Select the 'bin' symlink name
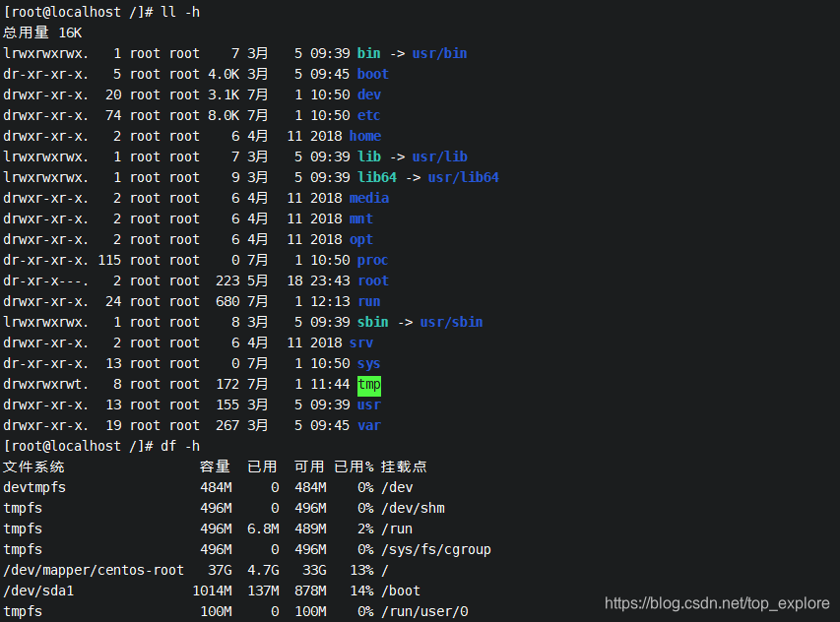This screenshot has width=840, height=622. pos(369,53)
